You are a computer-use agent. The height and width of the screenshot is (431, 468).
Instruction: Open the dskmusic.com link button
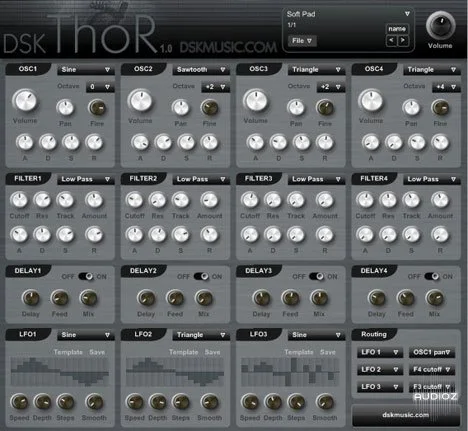(406, 415)
